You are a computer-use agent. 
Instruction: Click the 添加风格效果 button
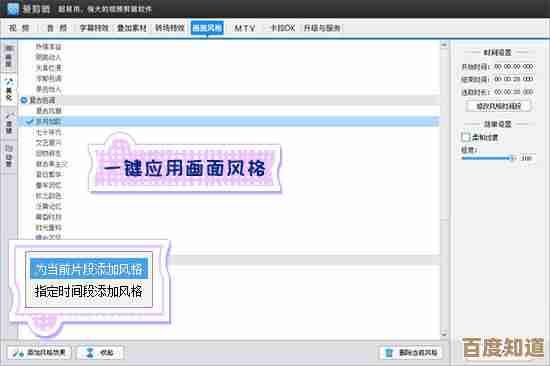[x=39, y=353]
